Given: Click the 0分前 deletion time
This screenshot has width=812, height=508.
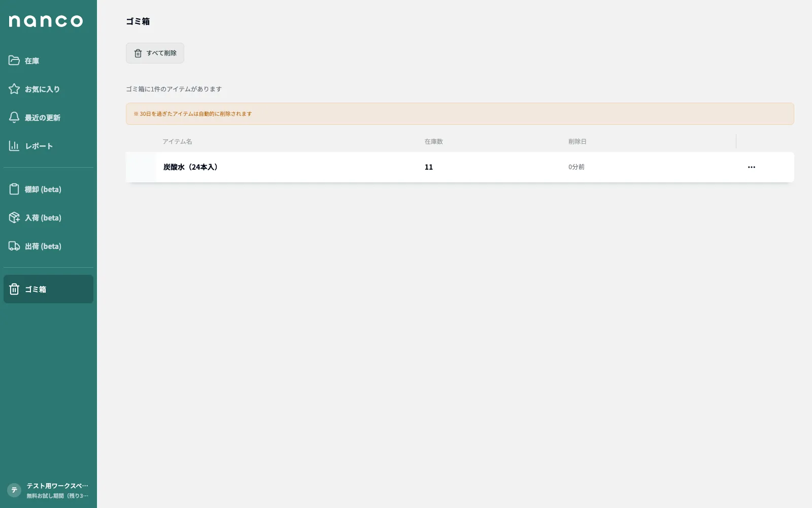Looking at the screenshot, I should click(x=577, y=167).
